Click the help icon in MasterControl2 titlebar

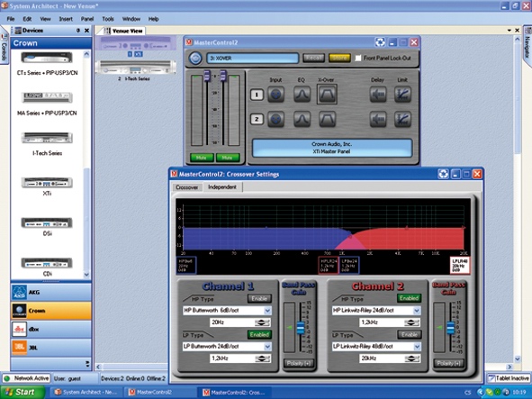pos(381,42)
